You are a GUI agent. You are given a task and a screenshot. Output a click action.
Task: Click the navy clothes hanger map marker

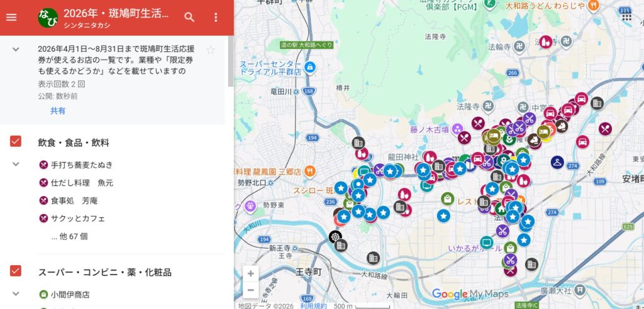point(557,163)
